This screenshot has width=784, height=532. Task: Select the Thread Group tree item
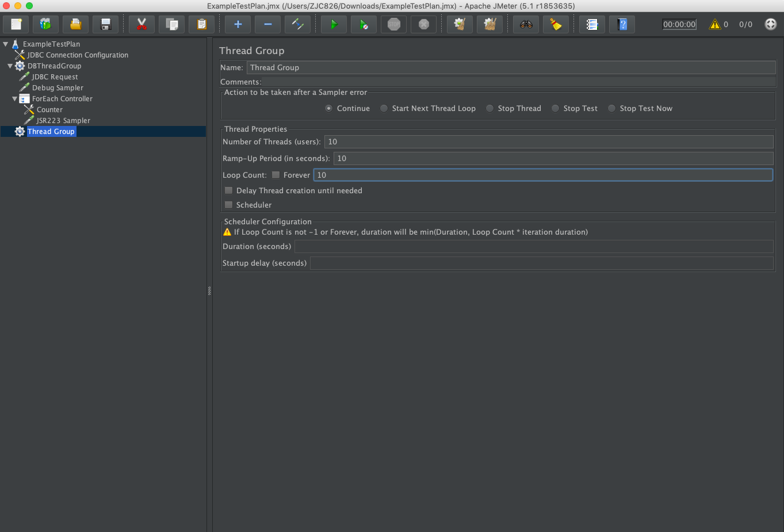coord(51,132)
